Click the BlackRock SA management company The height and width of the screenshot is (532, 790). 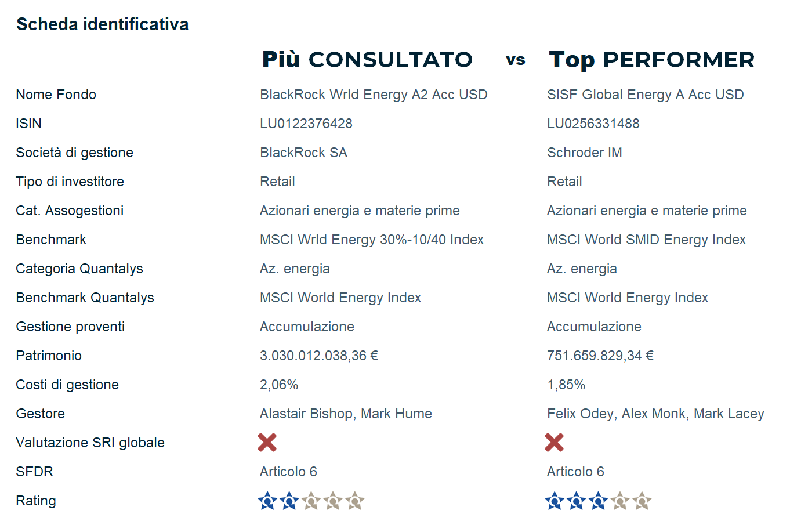tap(303, 153)
